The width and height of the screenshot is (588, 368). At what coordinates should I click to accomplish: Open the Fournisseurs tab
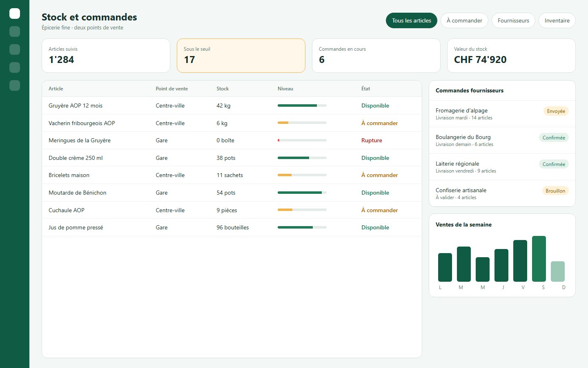[513, 20]
